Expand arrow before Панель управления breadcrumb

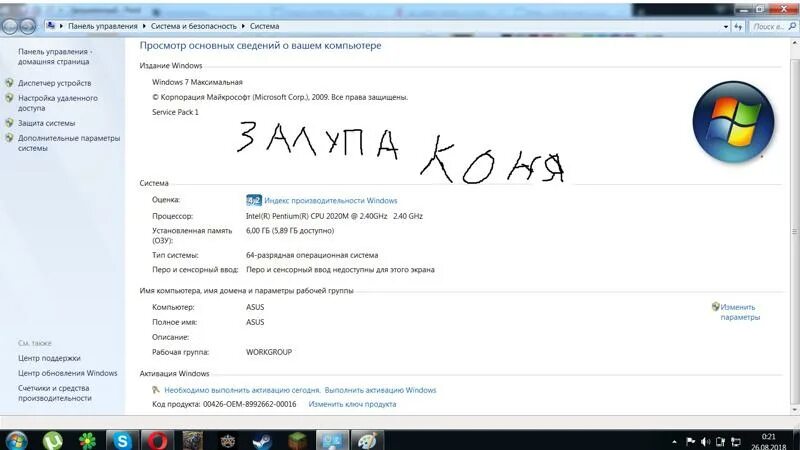point(61,26)
